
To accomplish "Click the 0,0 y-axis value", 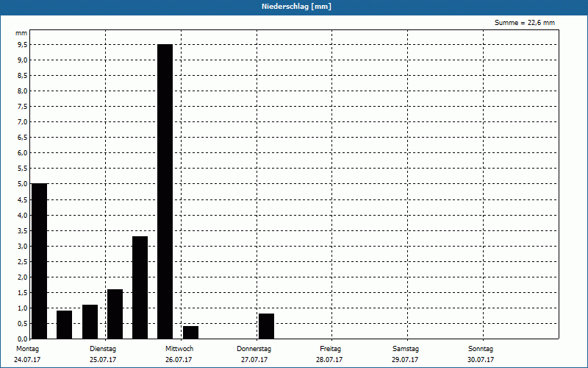I will point(22,339).
